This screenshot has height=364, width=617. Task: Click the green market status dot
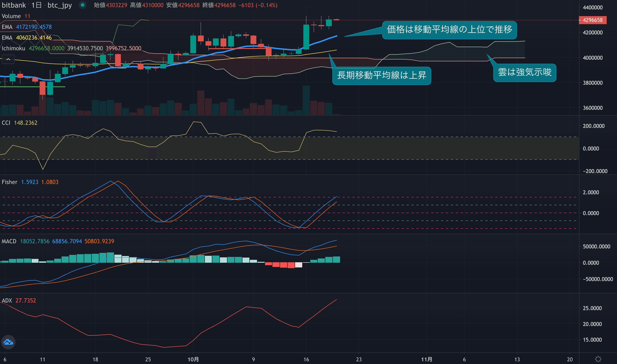click(83, 5)
